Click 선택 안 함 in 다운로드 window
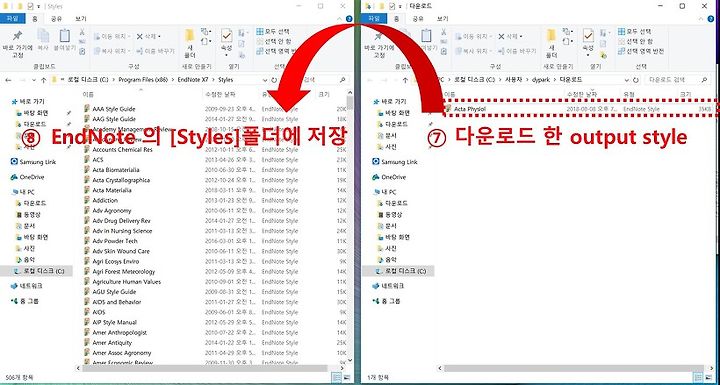This screenshot has height=385, width=720. point(637,41)
